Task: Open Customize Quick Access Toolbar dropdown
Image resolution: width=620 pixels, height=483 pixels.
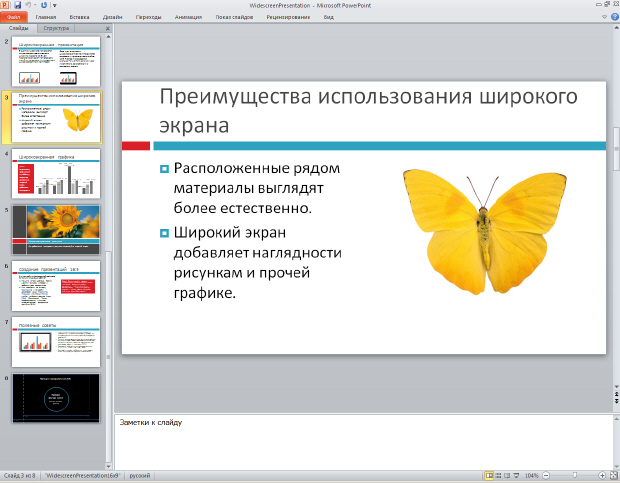Action: coord(57,5)
